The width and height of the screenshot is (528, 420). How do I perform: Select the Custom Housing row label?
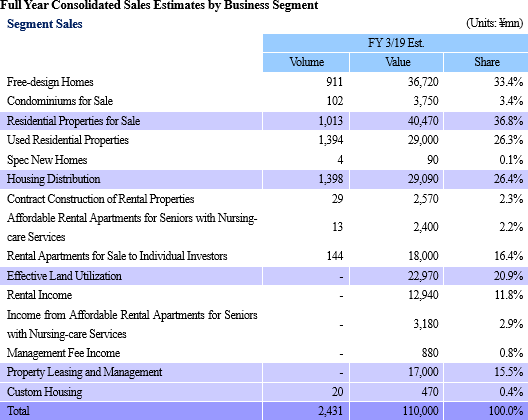click(x=44, y=392)
